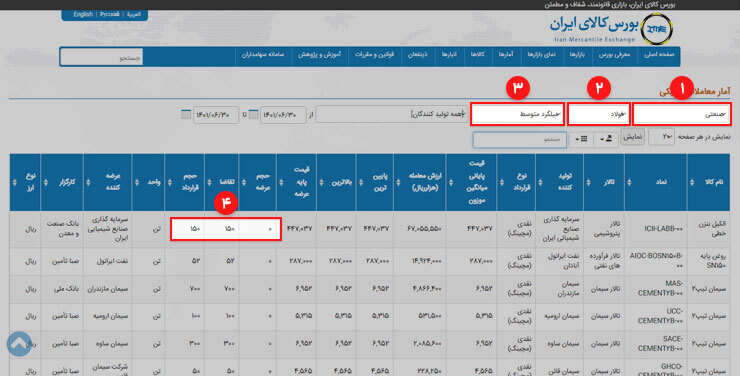Open the کالاها menu
The width and height of the screenshot is (740, 376).
[477, 55]
